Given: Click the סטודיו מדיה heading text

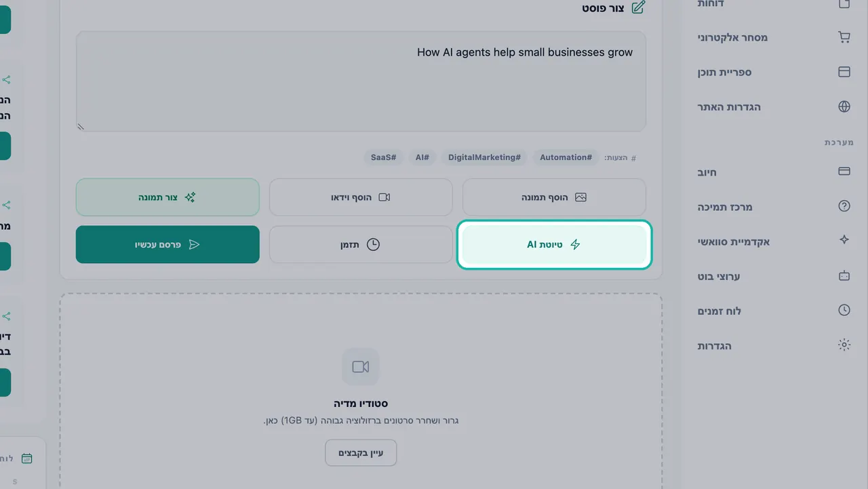Looking at the screenshot, I should (361, 404).
